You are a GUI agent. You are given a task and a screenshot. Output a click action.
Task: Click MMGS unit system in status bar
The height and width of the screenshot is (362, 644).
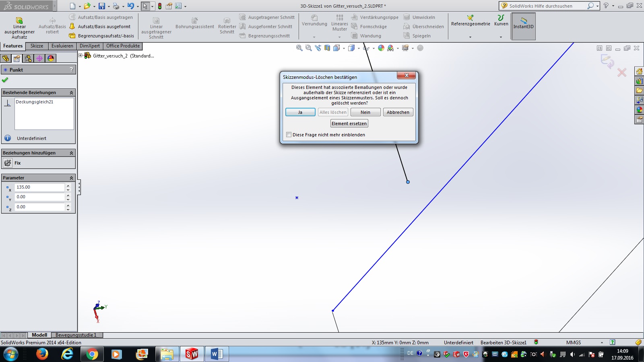(x=574, y=343)
